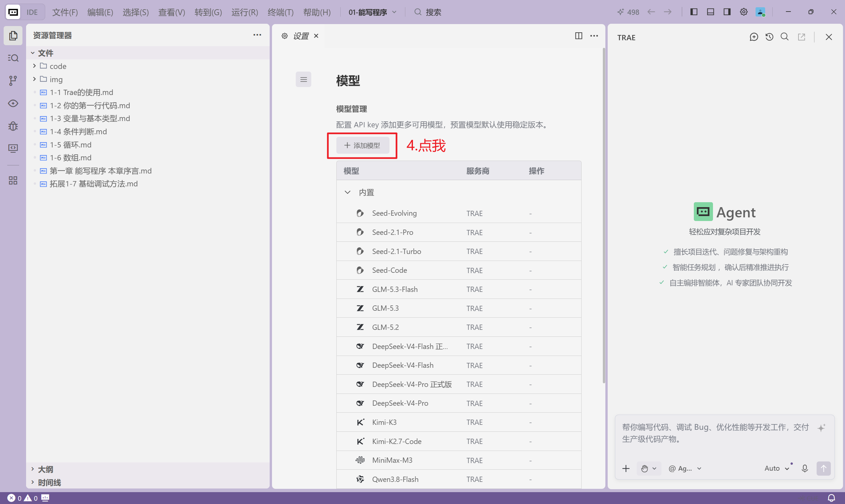Show errors and warnings in status bar
This screenshot has width=845, height=504.
pos(22,498)
